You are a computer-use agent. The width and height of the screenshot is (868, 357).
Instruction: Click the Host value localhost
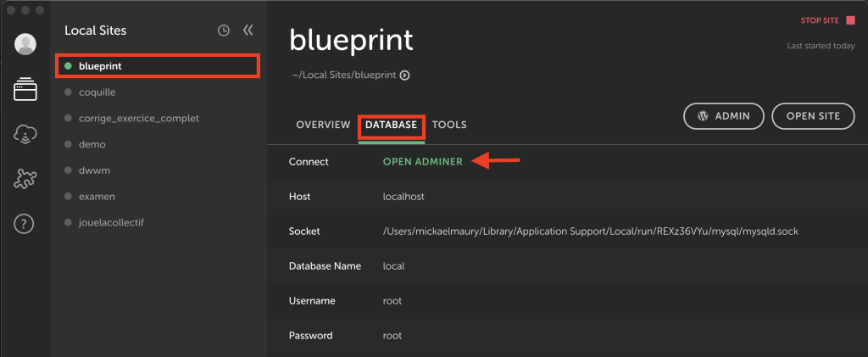403,197
